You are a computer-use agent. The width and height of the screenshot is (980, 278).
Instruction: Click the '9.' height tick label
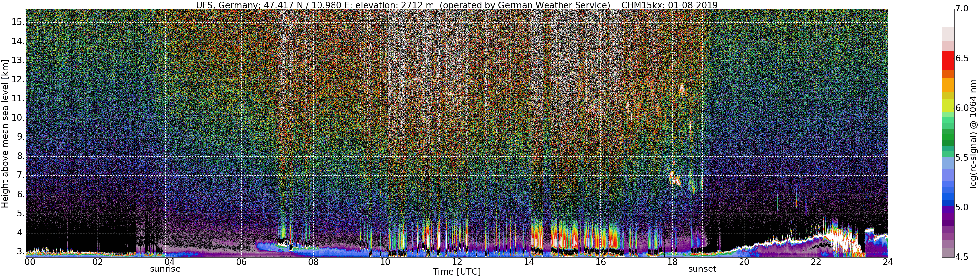pyautogui.click(x=20, y=137)
